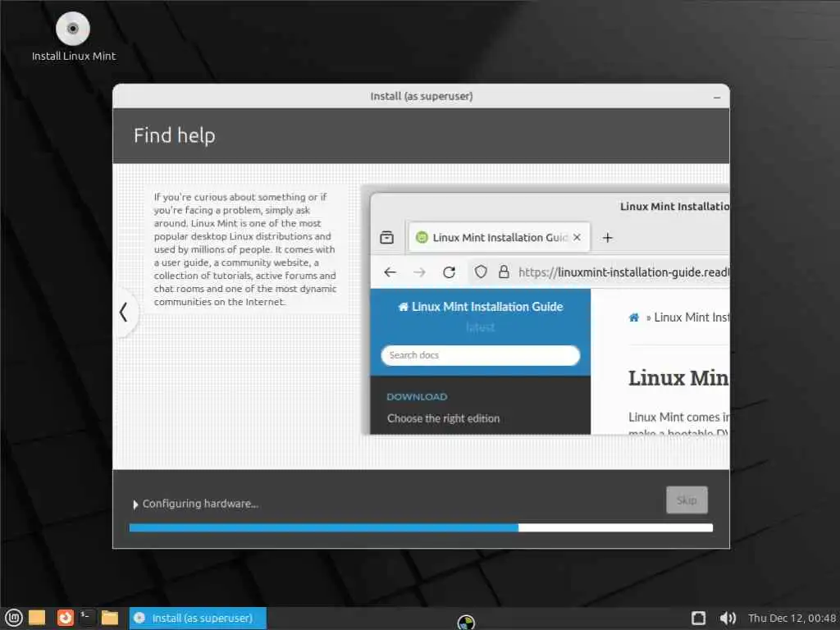Click the circular loading icon in taskbar
Viewport: 840px width, 630px height.
tap(466, 622)
